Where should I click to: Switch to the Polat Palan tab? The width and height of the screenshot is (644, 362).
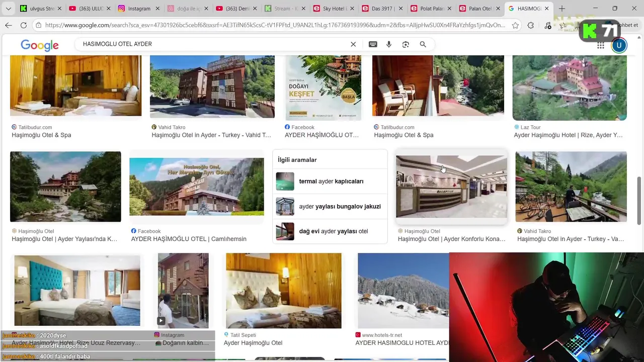(x=431, y=9)
